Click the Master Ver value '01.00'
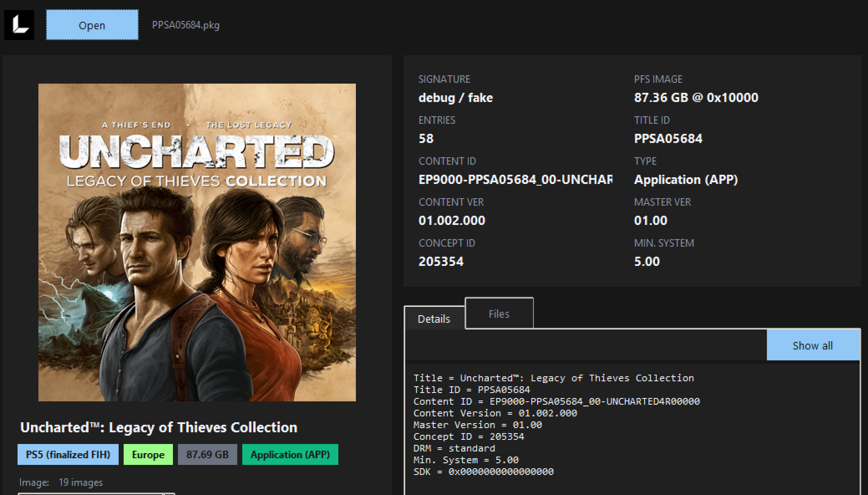The width and height of the screenshot is (868, 495). click(x=651, y=220)
